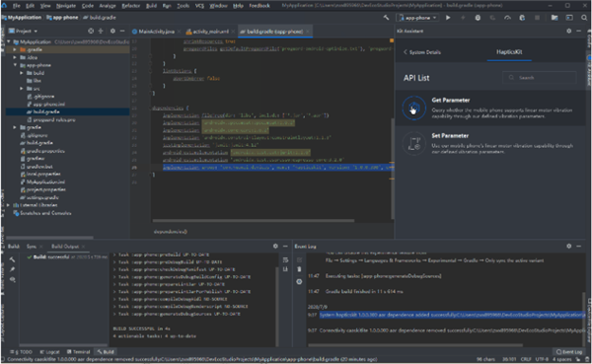Click the Get Parameter circular icon
This screenshot has width=592, height=364.
413,108
